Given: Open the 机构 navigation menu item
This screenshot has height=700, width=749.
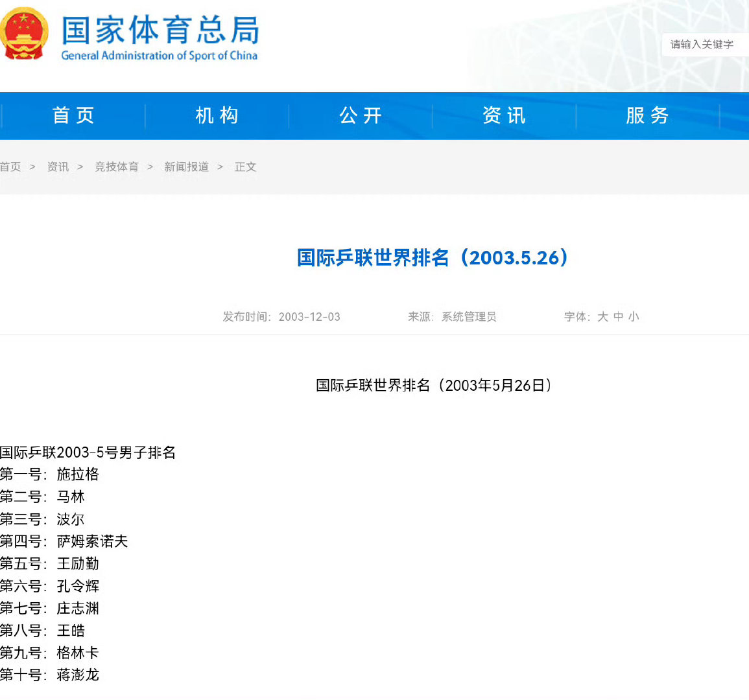Looking at the screenshot, I should point(217,115).
